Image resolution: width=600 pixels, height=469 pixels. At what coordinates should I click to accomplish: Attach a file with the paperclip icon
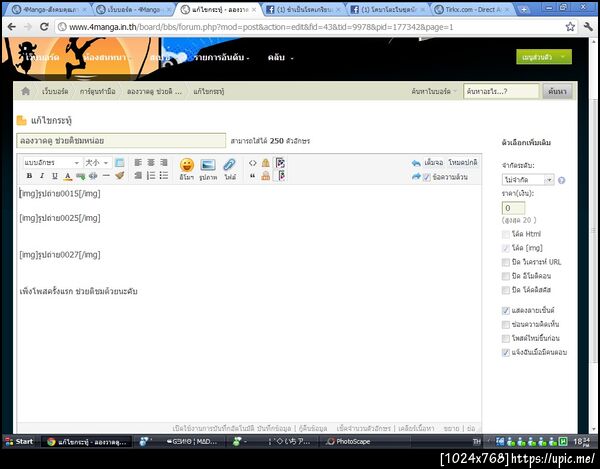coord(230,169)
